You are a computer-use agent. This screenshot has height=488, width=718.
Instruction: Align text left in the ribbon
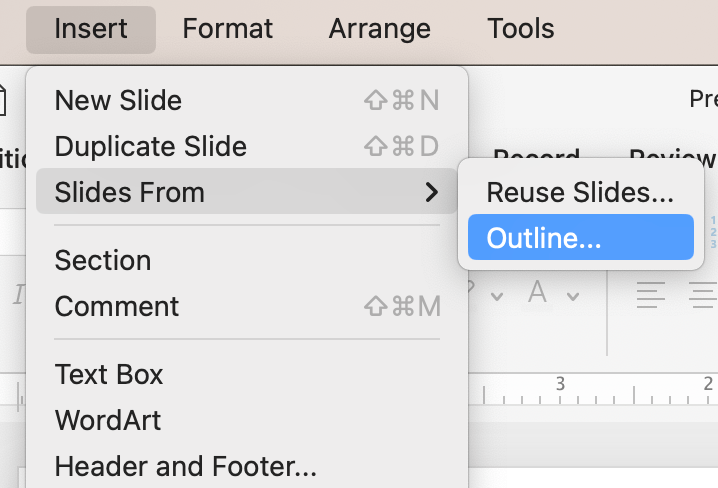(x=651, y=294)
